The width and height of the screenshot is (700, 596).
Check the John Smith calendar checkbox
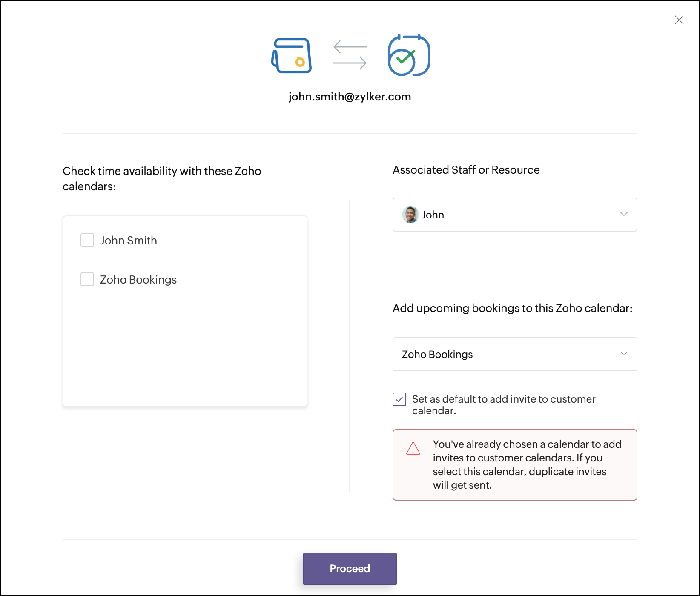[x=87, y=240]
